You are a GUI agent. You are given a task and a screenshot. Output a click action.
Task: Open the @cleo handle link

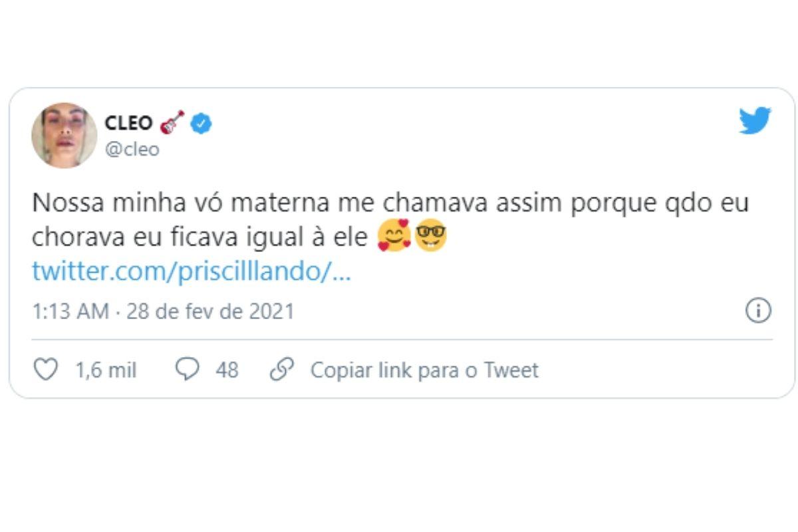click(x=132, y=149)
